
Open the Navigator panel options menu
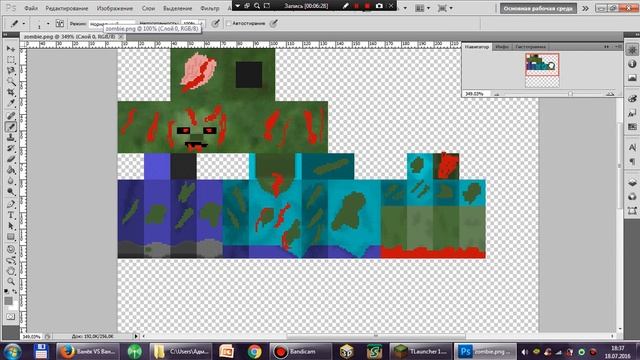(x=618, y=47)
